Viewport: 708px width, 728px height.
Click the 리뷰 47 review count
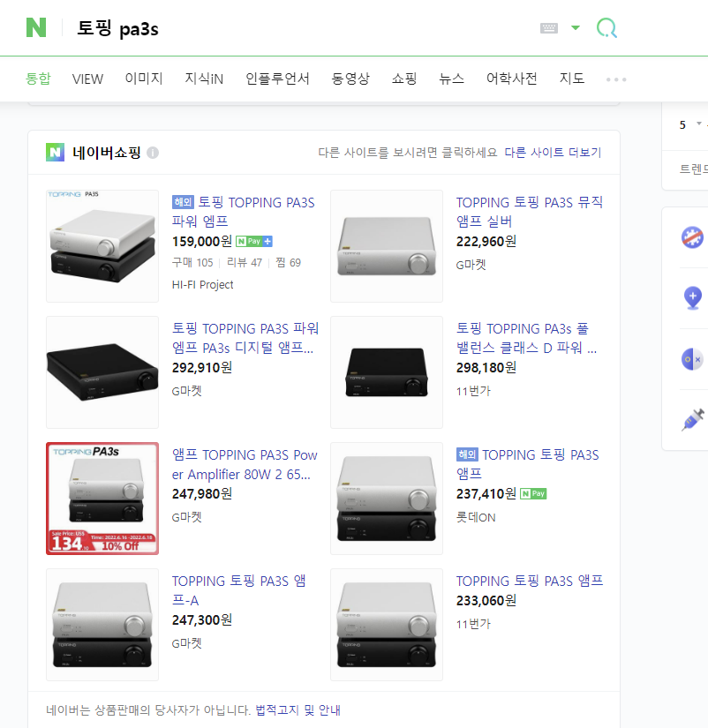pyautogui.click(x=245, y=263)
